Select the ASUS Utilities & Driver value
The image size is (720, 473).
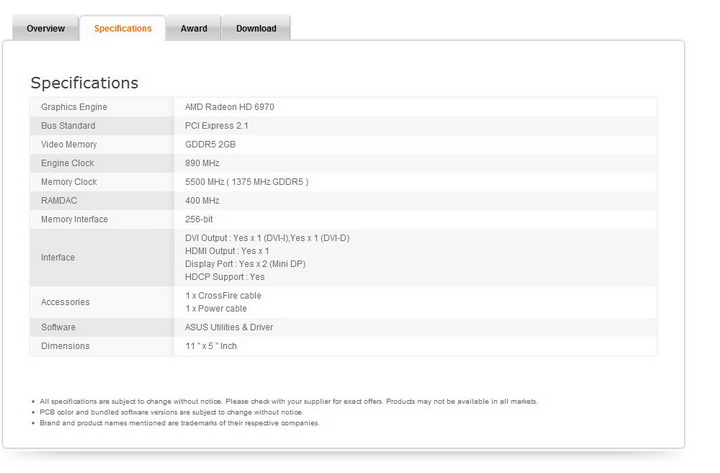pos(229,327)
